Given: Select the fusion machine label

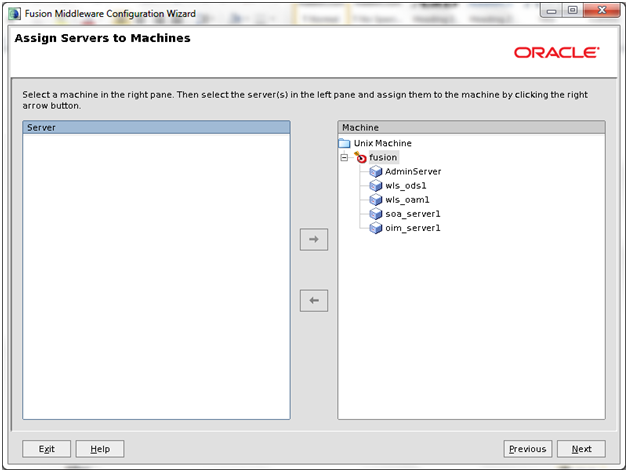Looking at the screenshot, I should 383,157.
